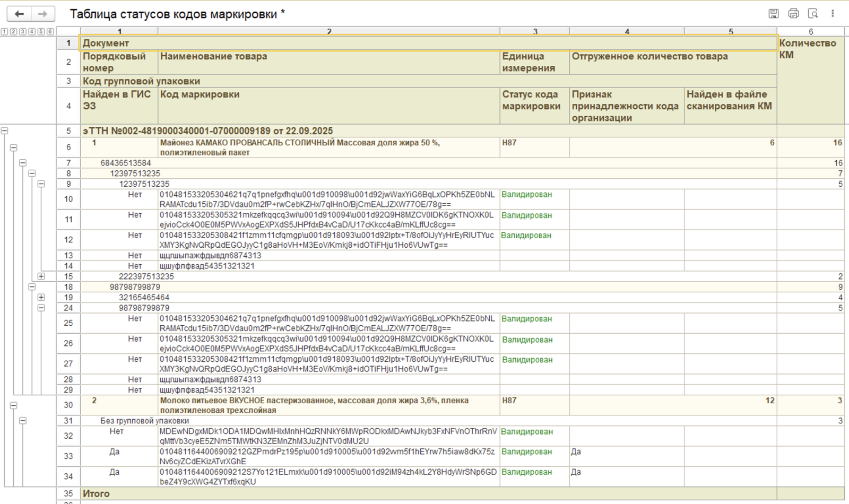Select column 2 header
Screen dimensions: 849x504
pyautogui.click(x=329, y=31)
